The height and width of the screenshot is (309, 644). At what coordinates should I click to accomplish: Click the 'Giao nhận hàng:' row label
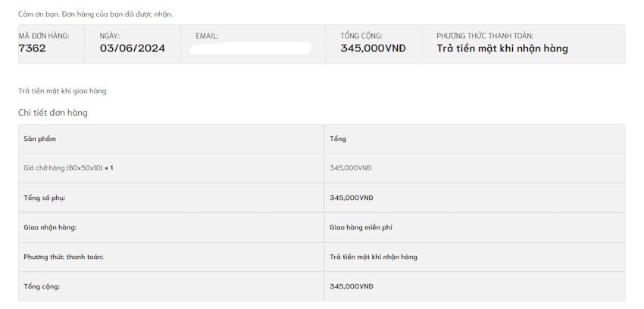tap(50, 227)
